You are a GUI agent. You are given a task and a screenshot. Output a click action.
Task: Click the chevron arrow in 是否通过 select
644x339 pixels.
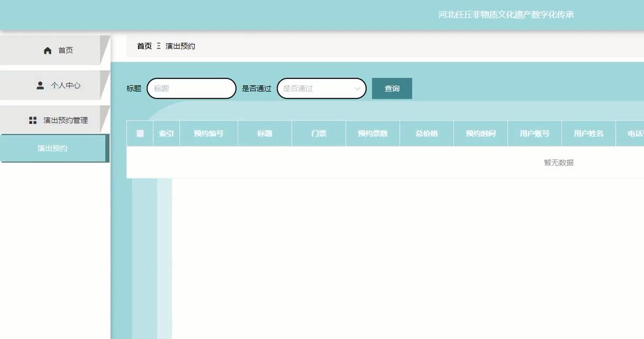coord(357,89)
